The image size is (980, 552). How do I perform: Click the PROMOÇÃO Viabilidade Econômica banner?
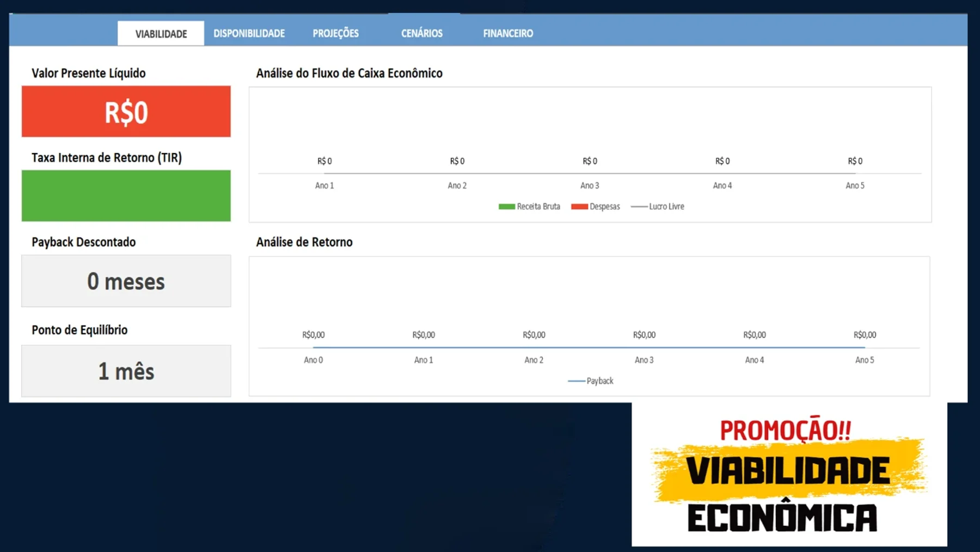pyautogui.click(x=789, y=474)
